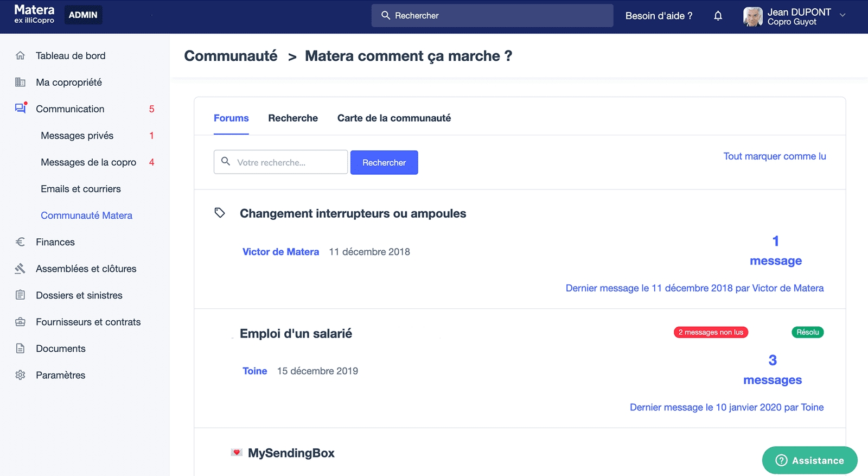868x476 pixels.
Task: Click Tout marquer comme lu link
Action: click(775, 156)
